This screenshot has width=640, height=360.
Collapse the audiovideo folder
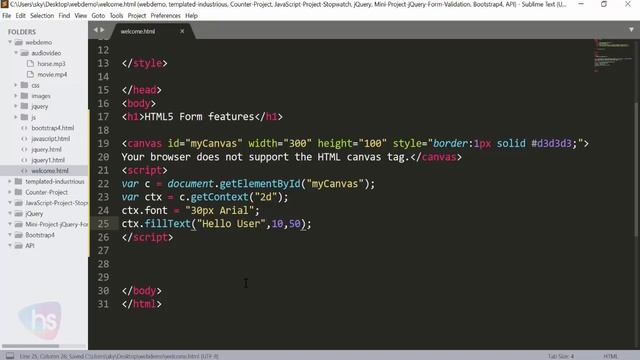point(16,53)
